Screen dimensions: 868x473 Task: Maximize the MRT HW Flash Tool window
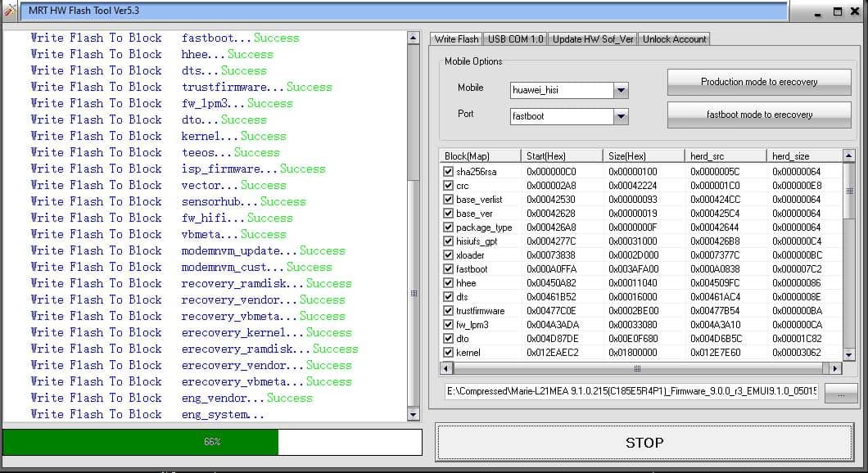pos(838,11)
